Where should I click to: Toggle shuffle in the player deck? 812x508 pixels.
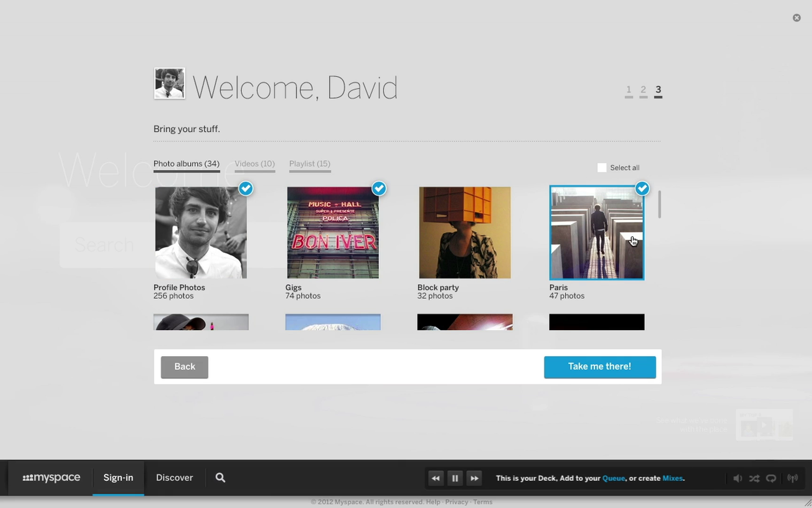click(x=754, y=478)
